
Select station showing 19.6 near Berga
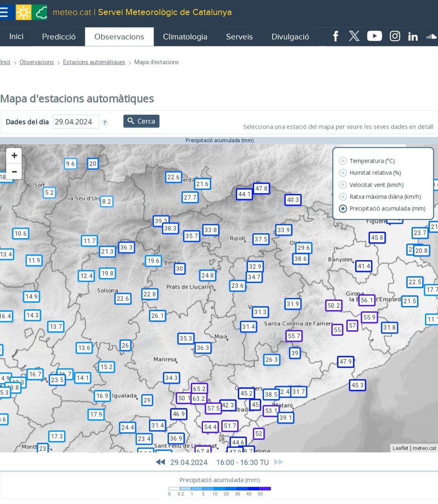coord(154,261)
